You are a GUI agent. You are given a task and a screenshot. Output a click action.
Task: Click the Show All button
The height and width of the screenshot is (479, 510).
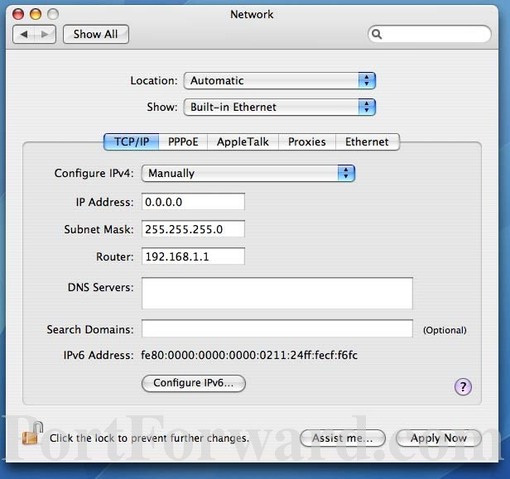point(96,34)
